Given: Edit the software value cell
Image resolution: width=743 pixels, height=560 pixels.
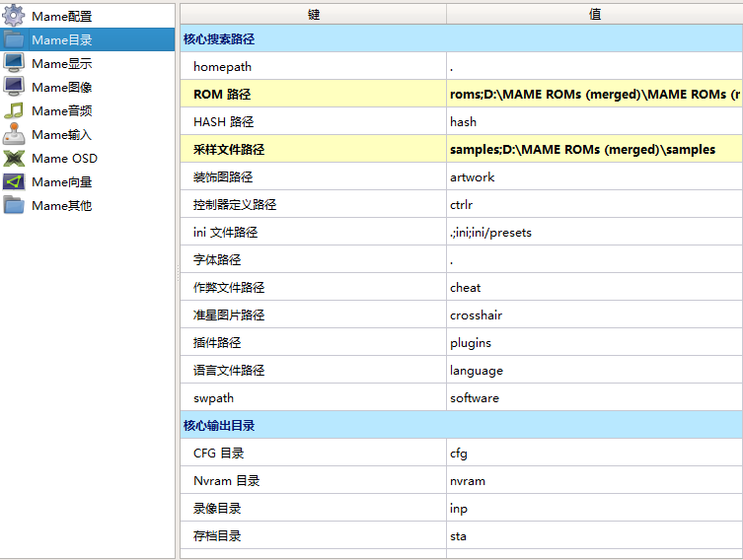Looking at the screenshot, I should coord(595,397).
